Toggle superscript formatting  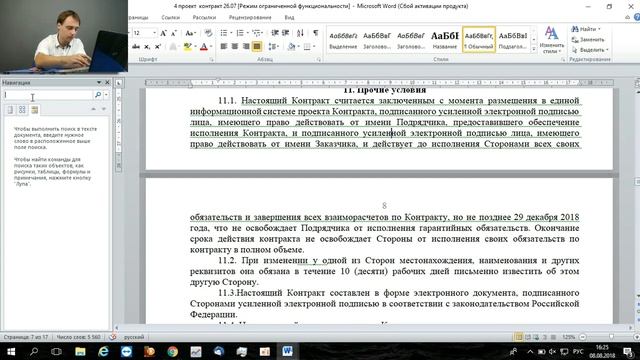(158, 47)
